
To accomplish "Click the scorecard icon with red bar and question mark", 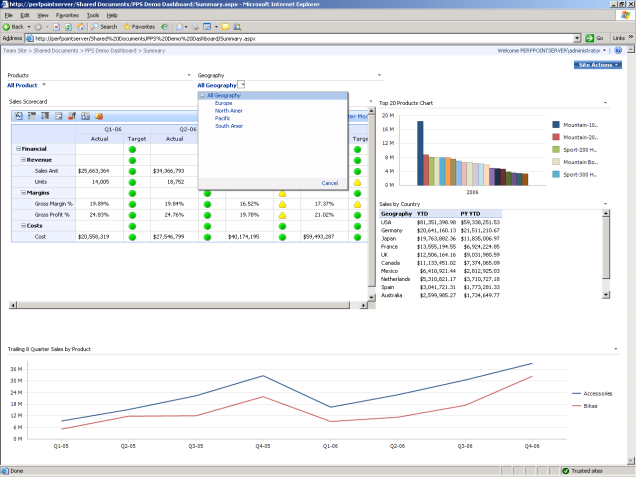I will pos(72,116).
